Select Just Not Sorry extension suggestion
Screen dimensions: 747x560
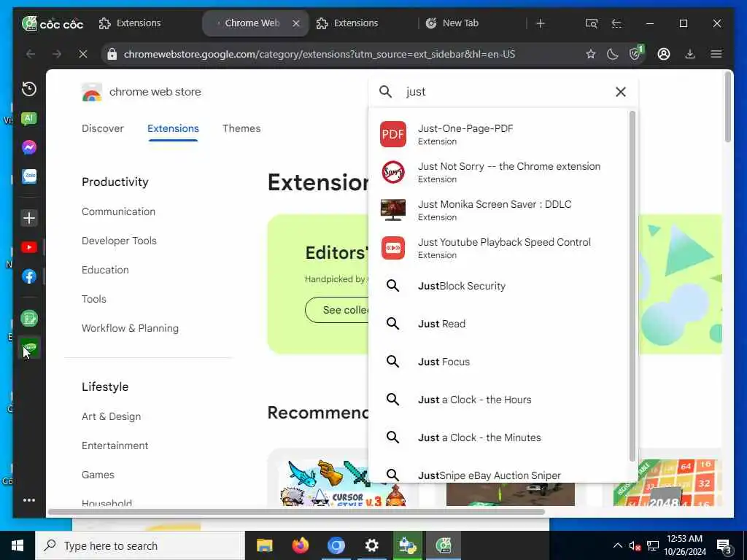tap(499, 172)
